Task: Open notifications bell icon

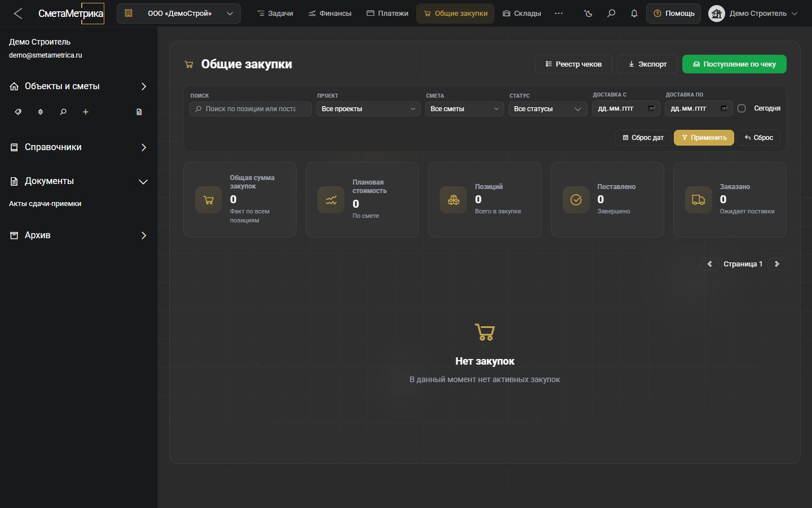Action: tap(634, 13)
